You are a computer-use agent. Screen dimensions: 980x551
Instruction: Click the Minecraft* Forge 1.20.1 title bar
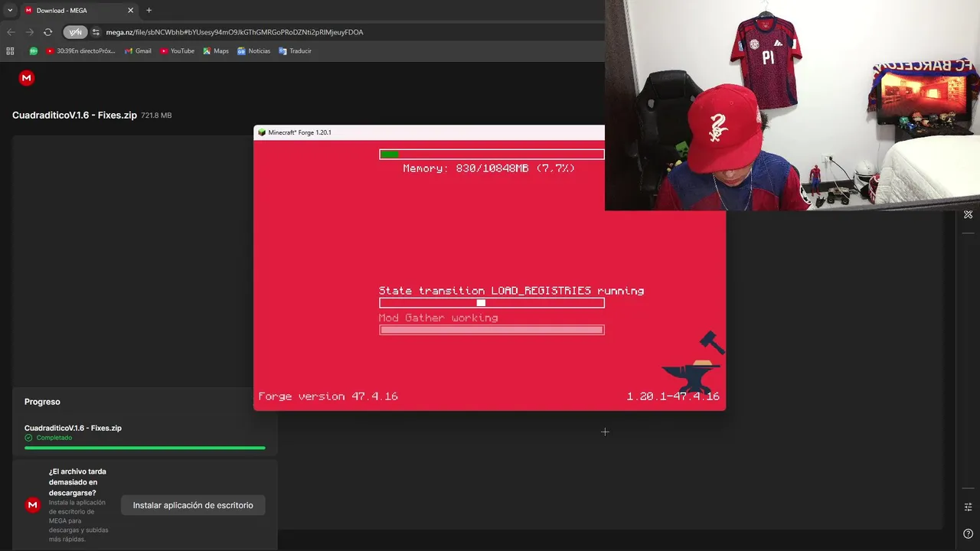(429, 132)
